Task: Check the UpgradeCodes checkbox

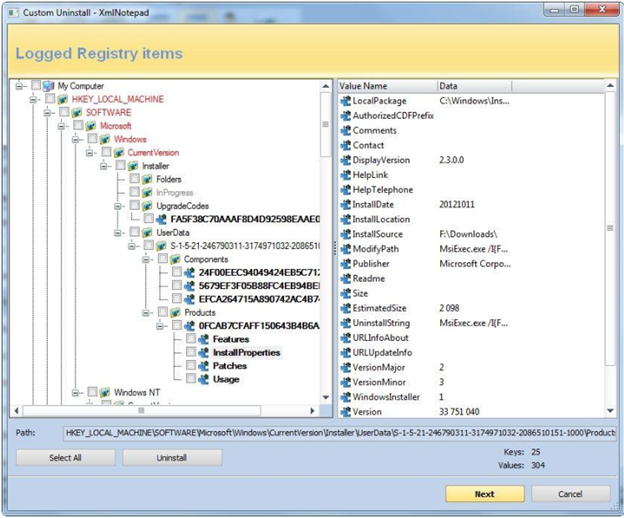Action: pos(134,205)
